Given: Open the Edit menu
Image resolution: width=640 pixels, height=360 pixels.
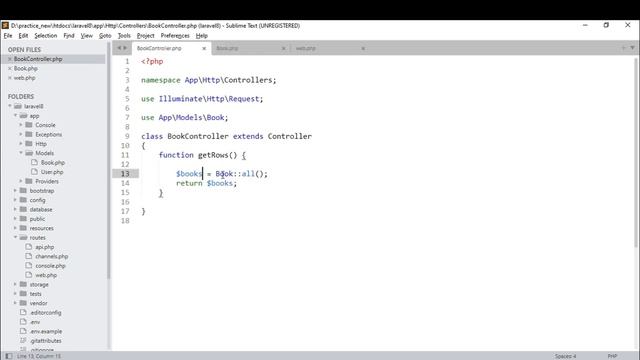Looking at the screenshot, I should coord(23,36).
